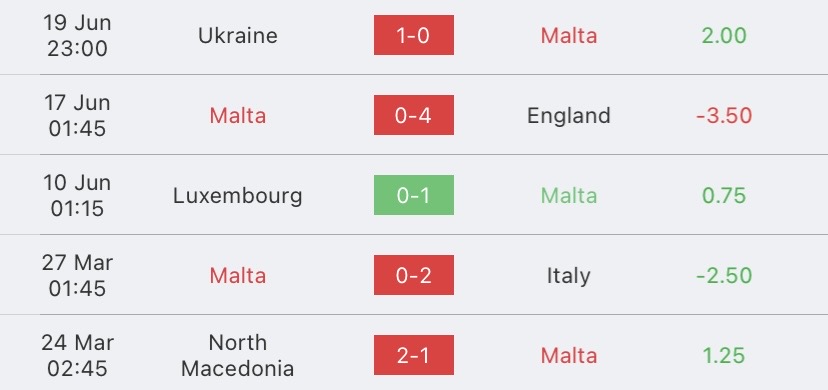Image resolution: width=828 pixels, height=390 pixels.
Task: Open the Luxembourg team link
Action: (238, 196)
